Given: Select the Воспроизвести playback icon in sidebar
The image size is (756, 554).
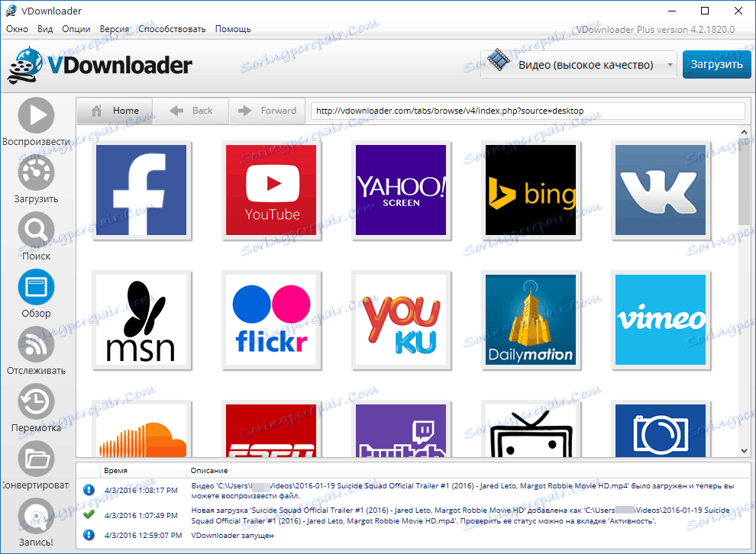Looking at the screenshot, I should [x=36, y=116].
